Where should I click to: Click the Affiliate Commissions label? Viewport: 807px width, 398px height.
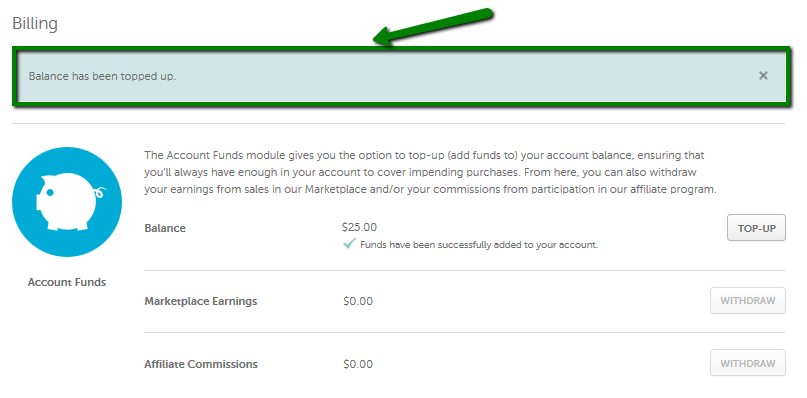click(201, 365)
